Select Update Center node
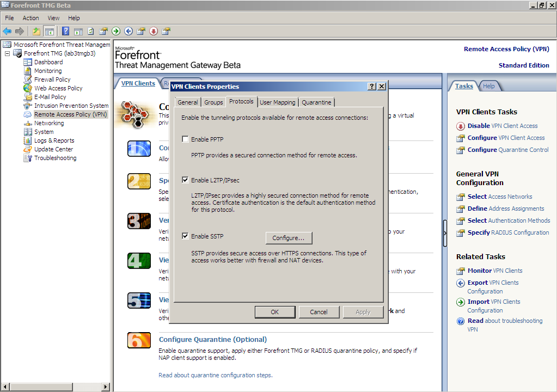The width and height of the screenshot is (557, 392). [54, 149]
